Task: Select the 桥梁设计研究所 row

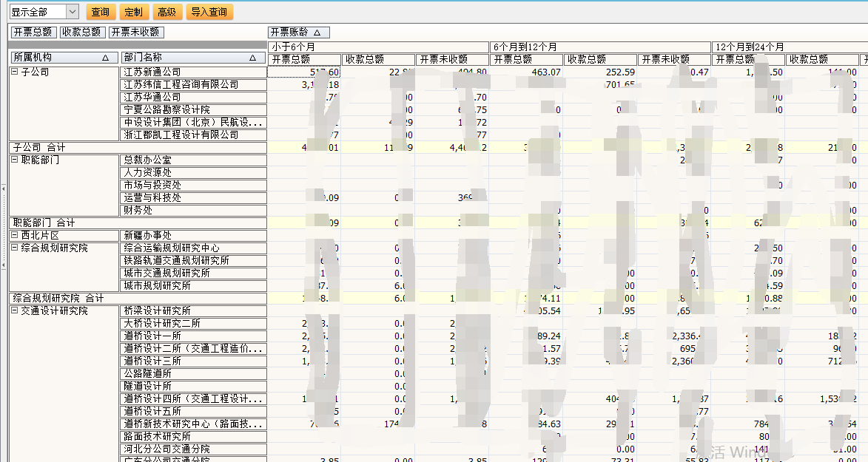Action: (193, 310)
